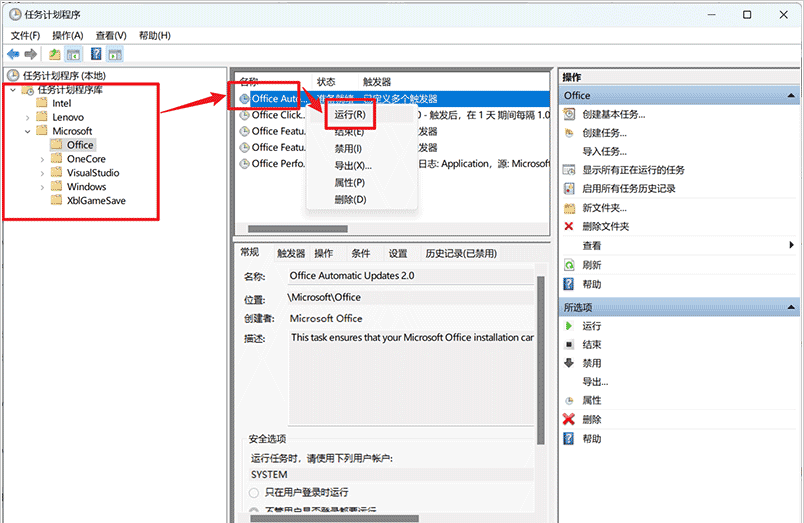
Task: Open the 操作(A) menu
Action: click(68, 35)
